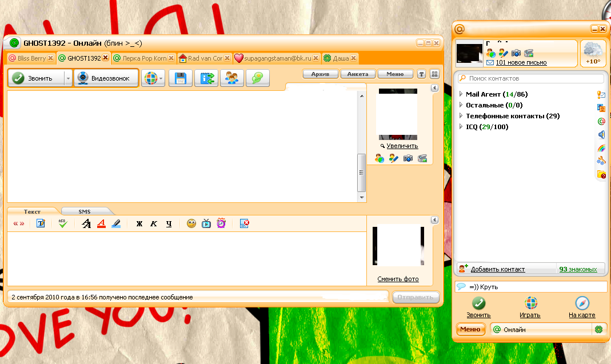Switch to the Даша chat tab
The width and height of the screenshot is (611, 364).
[x=341, y=58]
